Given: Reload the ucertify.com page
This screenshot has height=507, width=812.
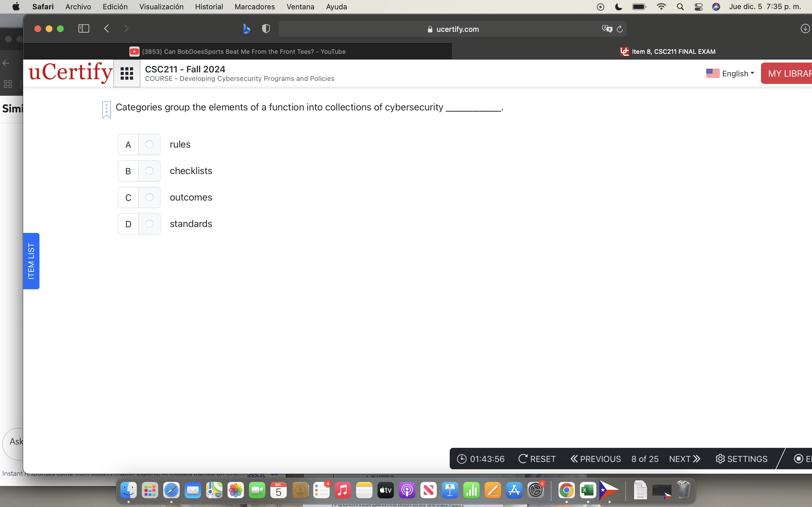Looking at the screenshot, I should [619, 29].
